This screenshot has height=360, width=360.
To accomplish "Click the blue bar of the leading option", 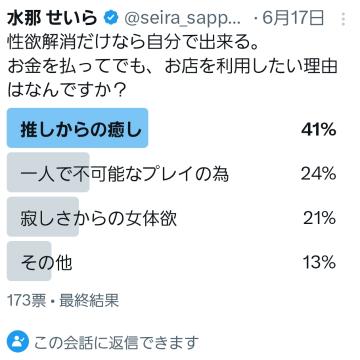I will click(77, 128).
